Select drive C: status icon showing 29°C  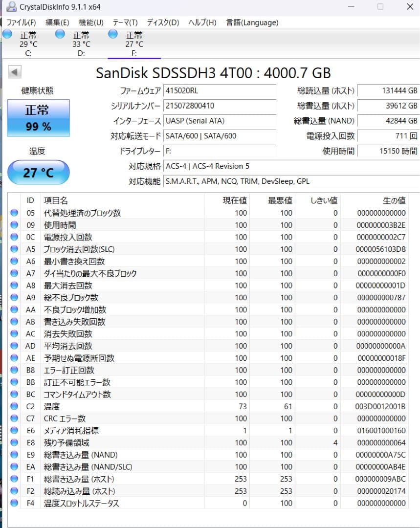click(x=7, y=34)
